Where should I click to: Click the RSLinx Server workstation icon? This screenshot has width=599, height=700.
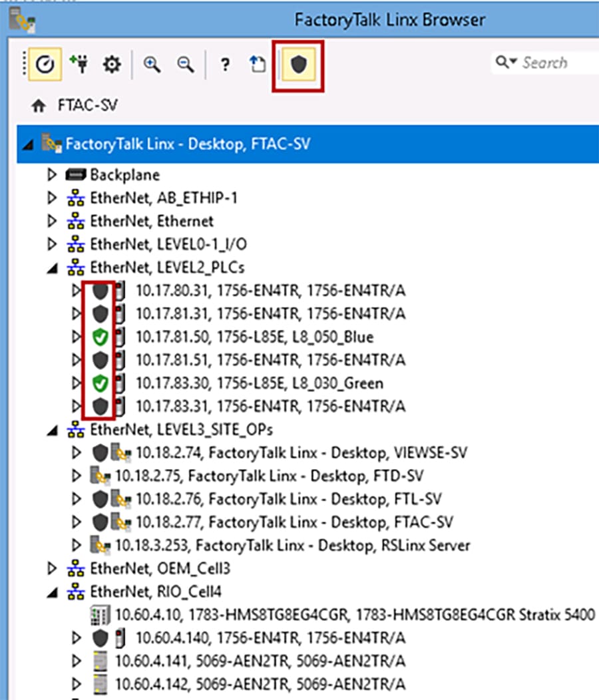click(100, 546)
